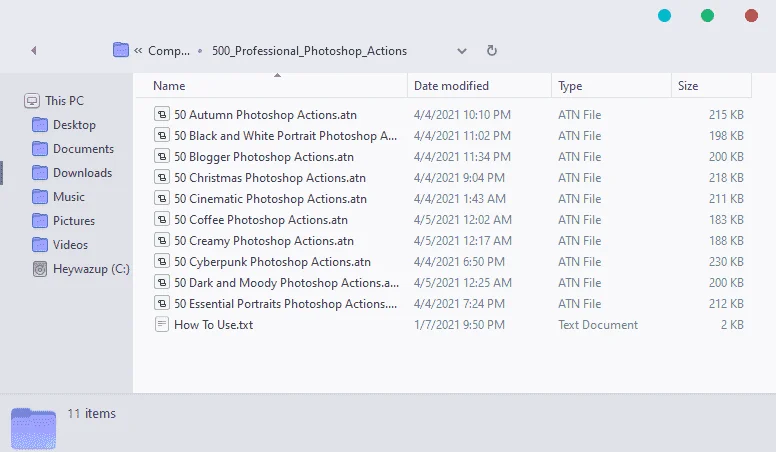Click the text file icon of How To Use.txt
Image resolution: width=776 pixels, height=452 pixels.
pos(161,324)
